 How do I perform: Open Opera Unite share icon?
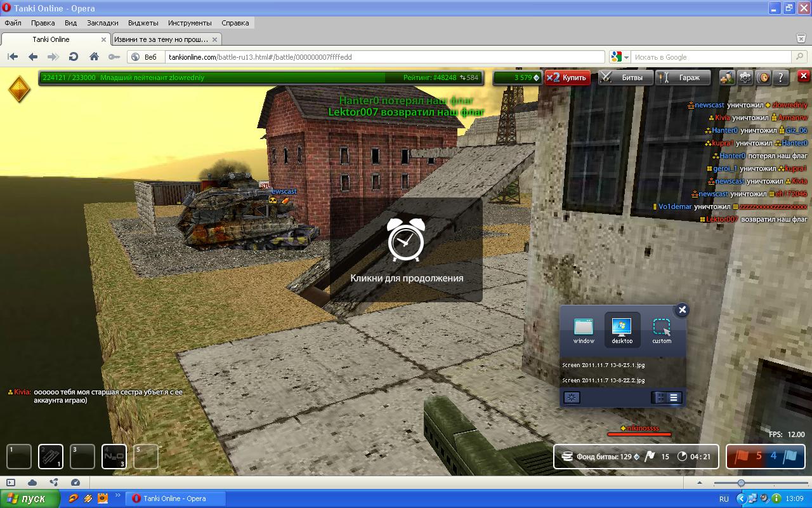point(54,483)
